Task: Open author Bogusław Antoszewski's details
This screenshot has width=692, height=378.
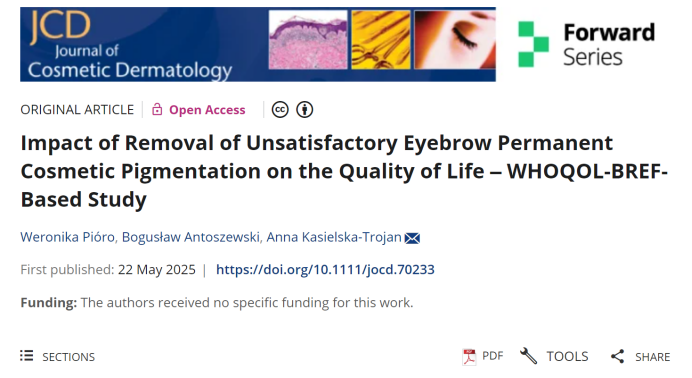Action: pos(191,237)
